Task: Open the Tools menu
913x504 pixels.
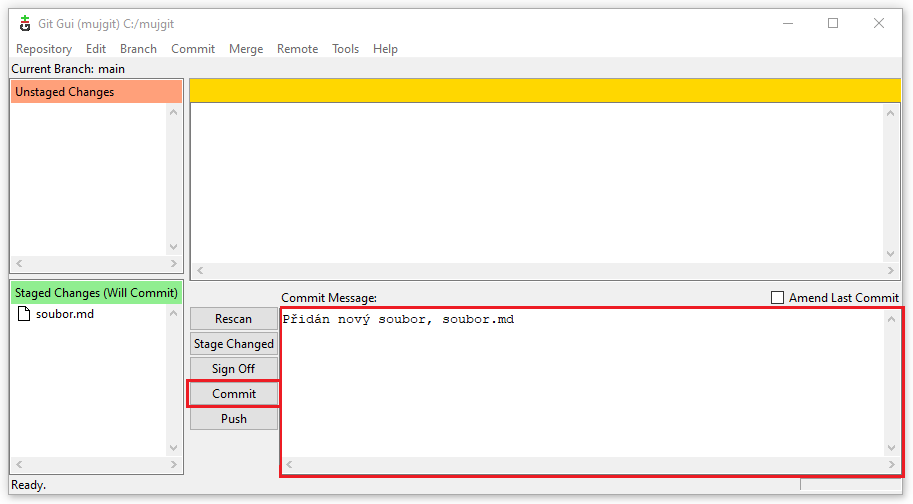Action: (345, 49)
